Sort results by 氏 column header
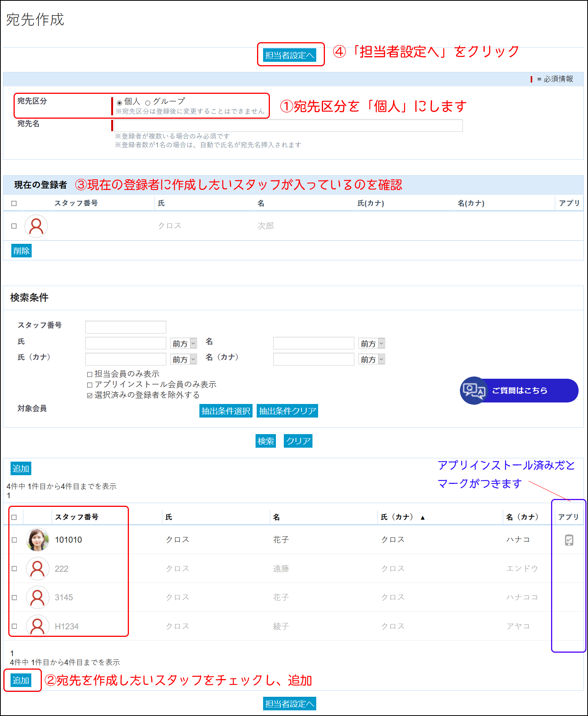588x716 pixels. [169, 517]
